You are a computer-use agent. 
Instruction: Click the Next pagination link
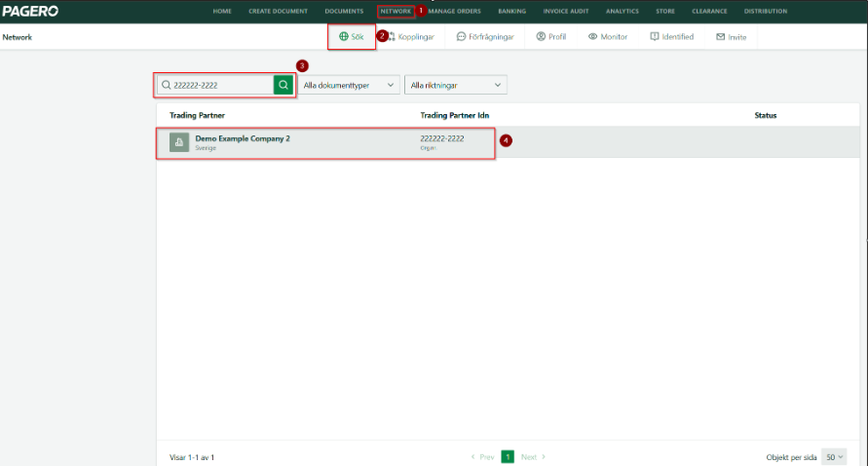coord(533,456)
